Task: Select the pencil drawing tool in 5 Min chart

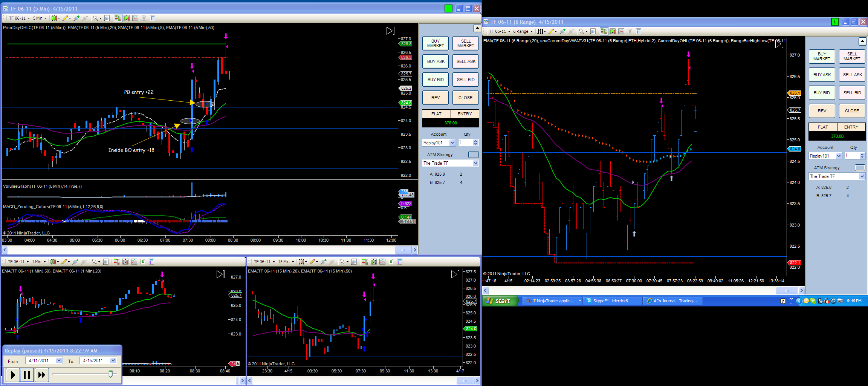Action: 66,18
